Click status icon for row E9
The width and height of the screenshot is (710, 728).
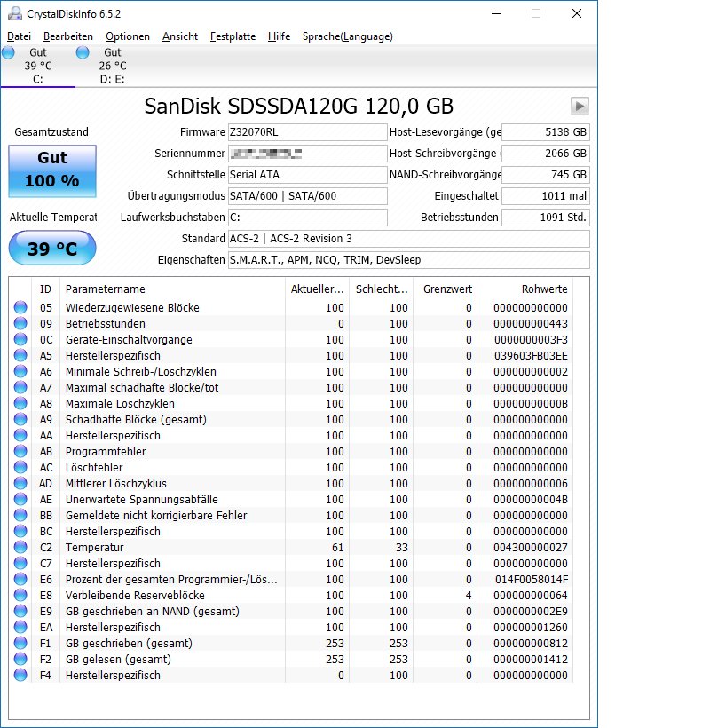pyautogui.click(x=20, y=611)
